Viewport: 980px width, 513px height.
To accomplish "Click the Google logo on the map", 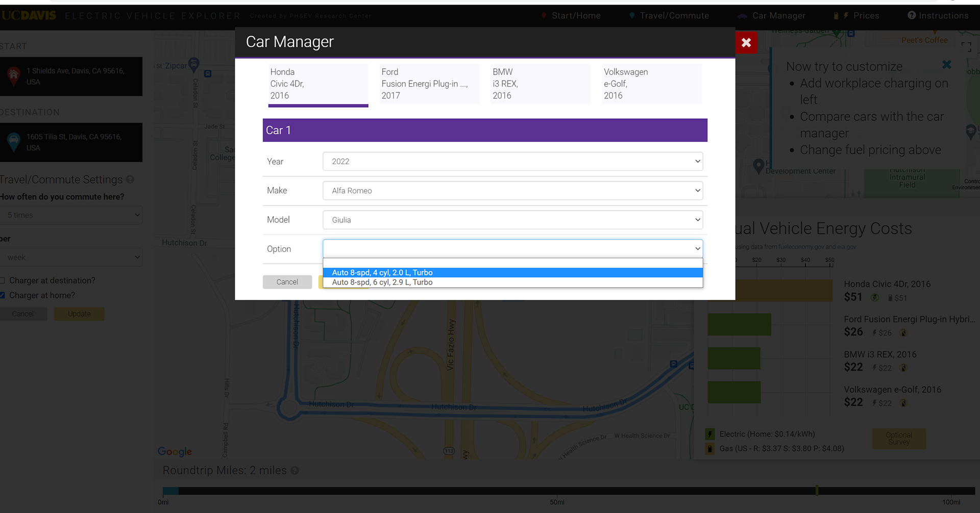I will pos(175,451).
